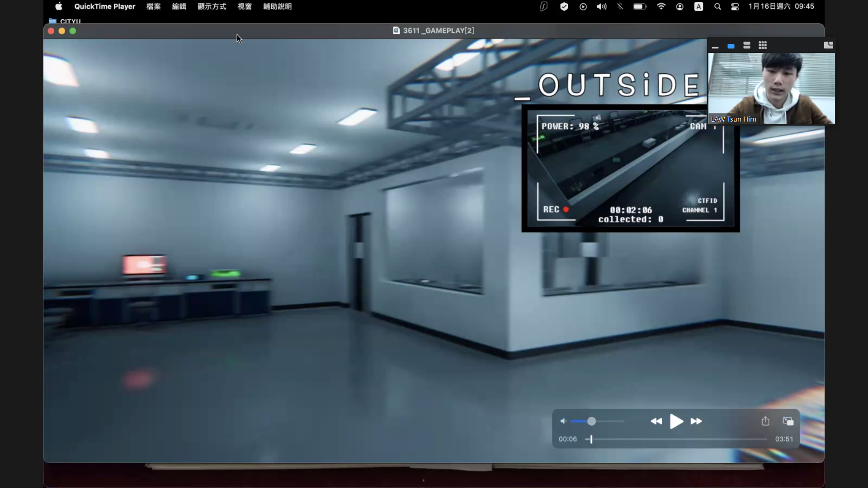Image resolution: width=868 pixels, height=488 pixels.
Task: Open the Apple menu
Action: click(x=59, y=6)
